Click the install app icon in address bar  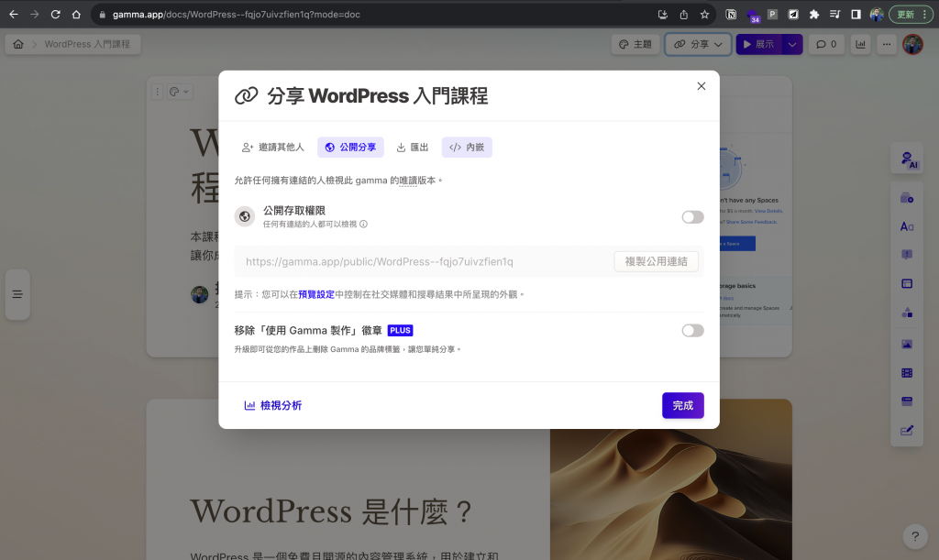(662, 15)
